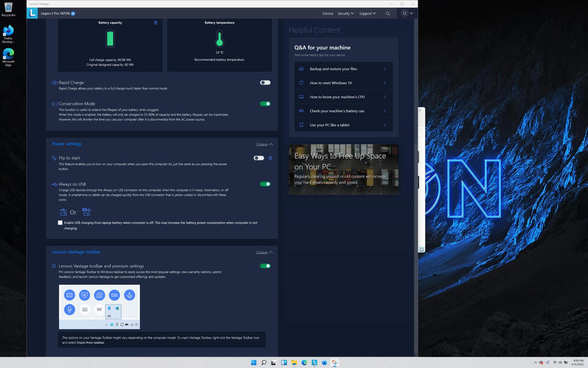Turn off Conservation Mode switch
This screenshot has height=368, width=588.
265,104
